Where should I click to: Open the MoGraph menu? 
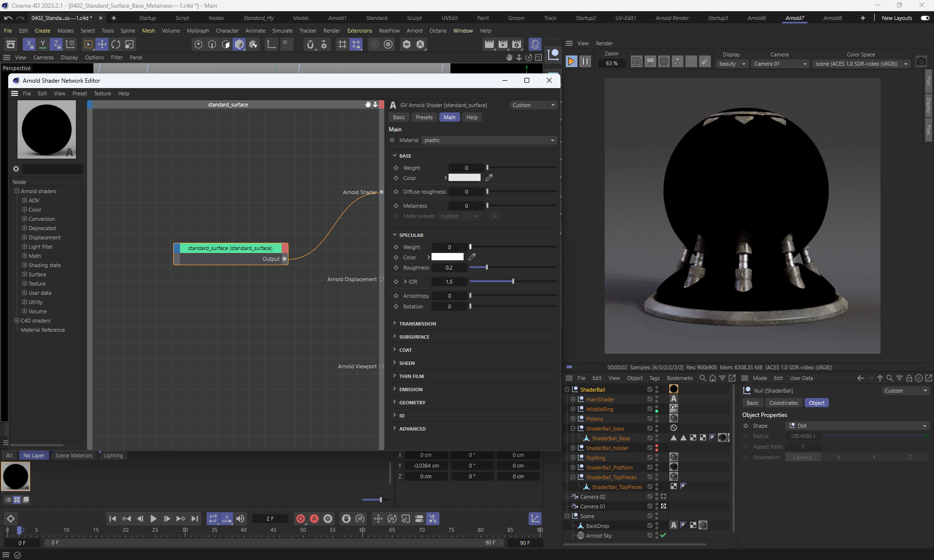tap(198, 31)
